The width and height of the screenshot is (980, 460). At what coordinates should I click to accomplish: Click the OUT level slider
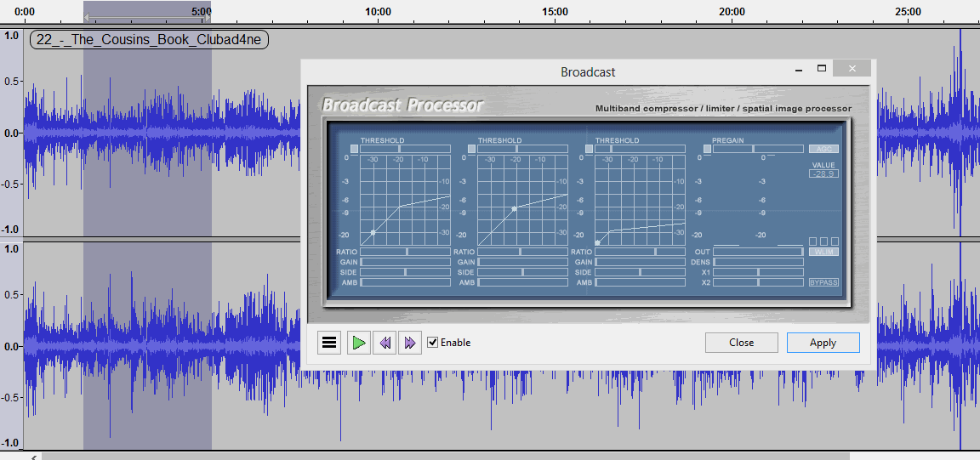(758, 251)
